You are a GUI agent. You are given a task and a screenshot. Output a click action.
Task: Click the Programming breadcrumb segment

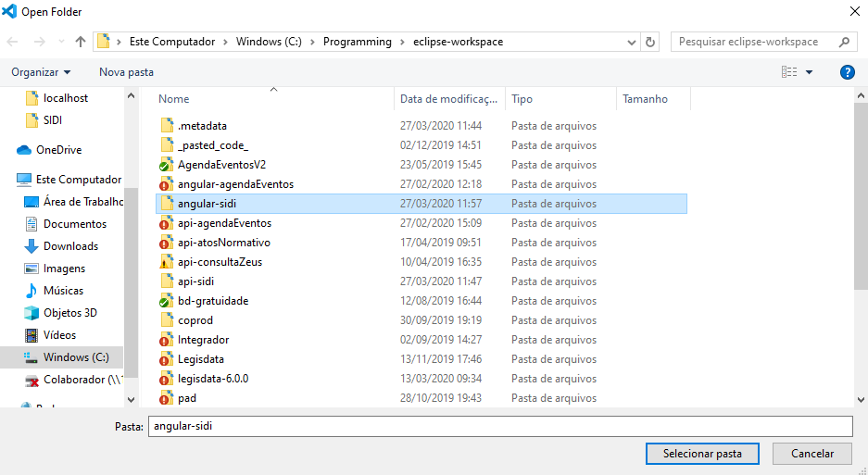(358, 42)
